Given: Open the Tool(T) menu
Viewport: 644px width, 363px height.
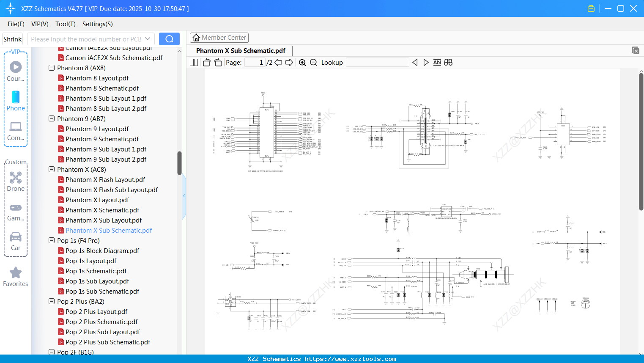Looking at the screenshot, I should point(65,24).
